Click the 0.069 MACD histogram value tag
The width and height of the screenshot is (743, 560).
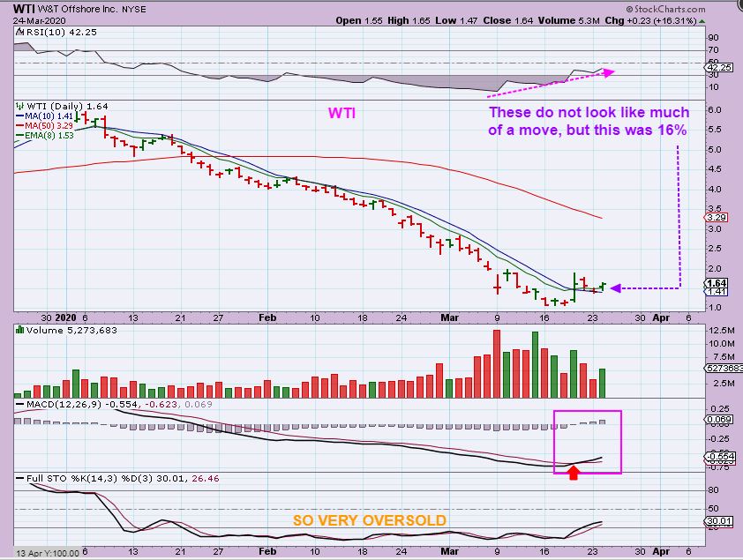(719, 420)
